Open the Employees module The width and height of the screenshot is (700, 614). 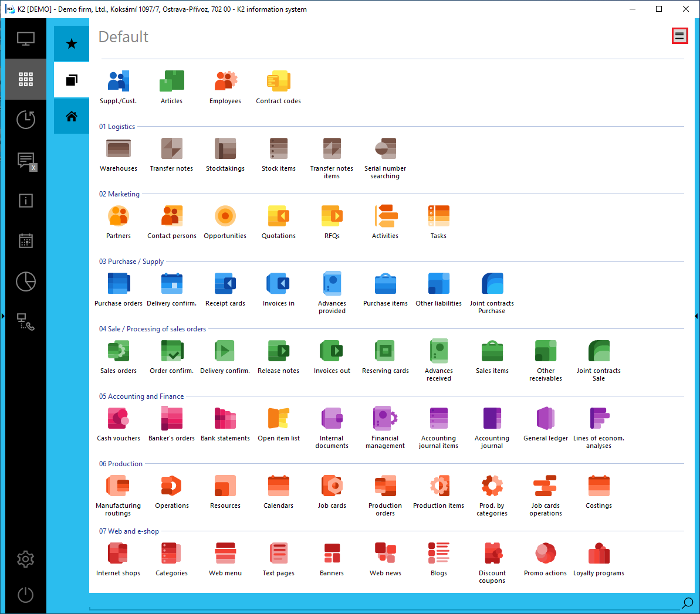pos(225,87)
